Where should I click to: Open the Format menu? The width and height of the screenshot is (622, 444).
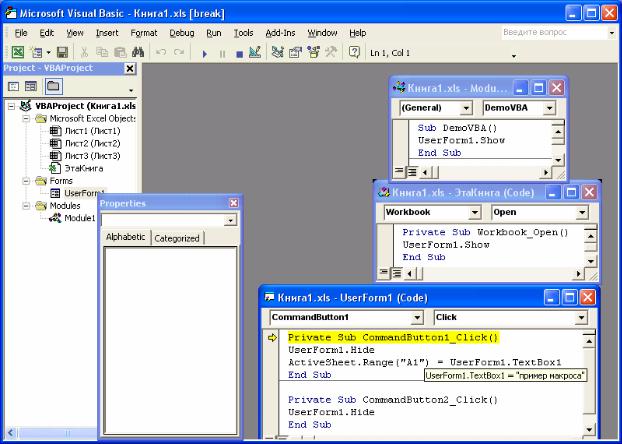144,33
